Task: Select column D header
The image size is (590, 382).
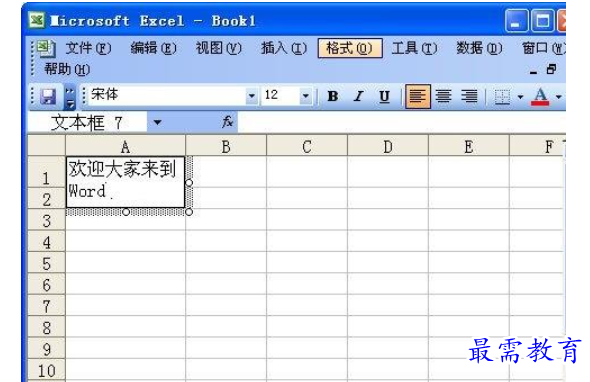Action: pos(388,146)
